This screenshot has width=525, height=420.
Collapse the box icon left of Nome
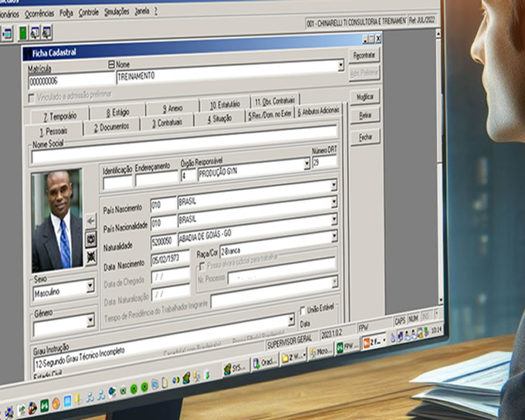tap(111, 64)
